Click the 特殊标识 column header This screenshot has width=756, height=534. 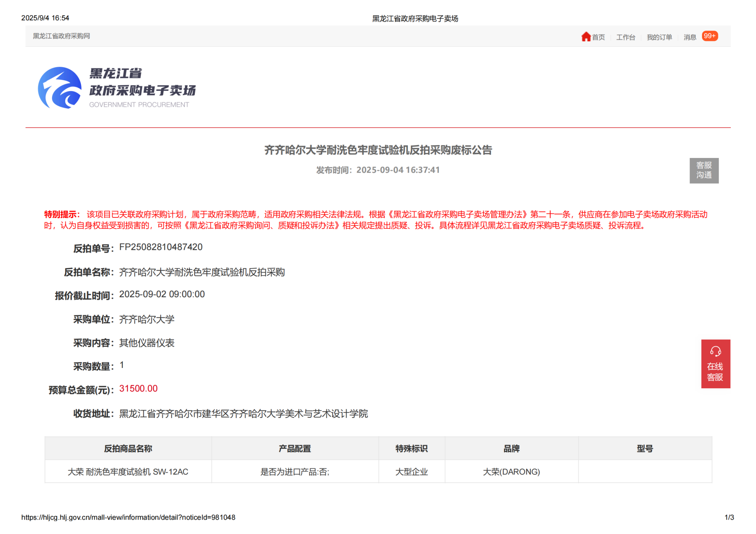pyautogui.click(x=411, y=448)
